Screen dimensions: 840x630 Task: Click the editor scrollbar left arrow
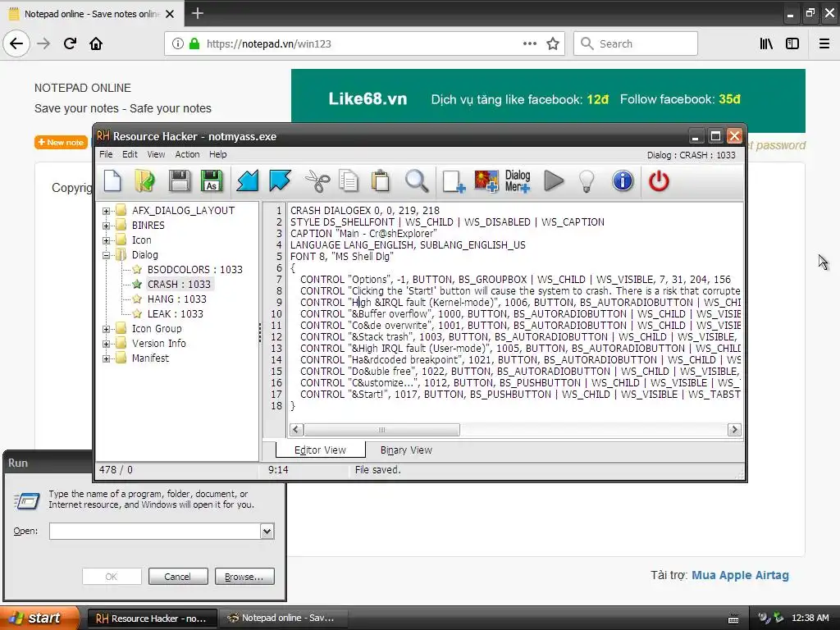pyautogui.click(x=297, y=430)
